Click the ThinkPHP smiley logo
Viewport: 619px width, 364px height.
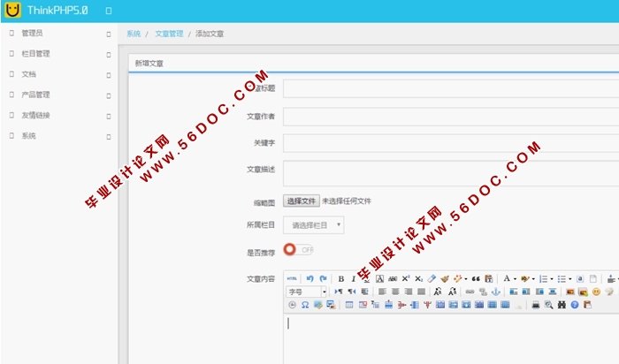[x=12, y=10]
